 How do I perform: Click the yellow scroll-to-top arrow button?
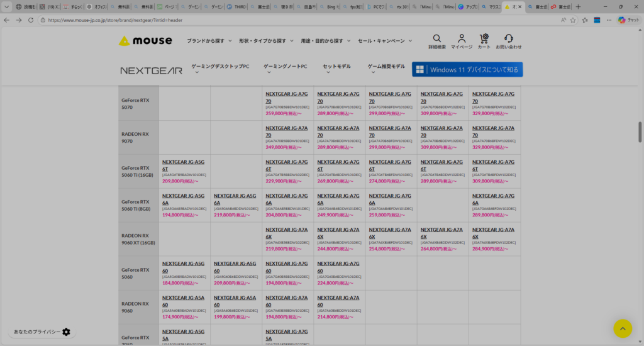pyautogui.click(x=622, y=328)
